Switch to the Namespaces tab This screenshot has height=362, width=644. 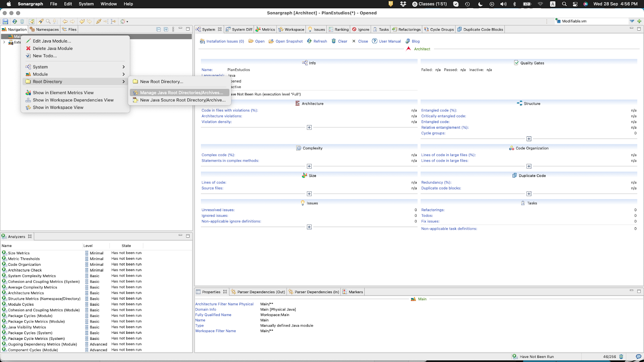click(x=44, y=29)
